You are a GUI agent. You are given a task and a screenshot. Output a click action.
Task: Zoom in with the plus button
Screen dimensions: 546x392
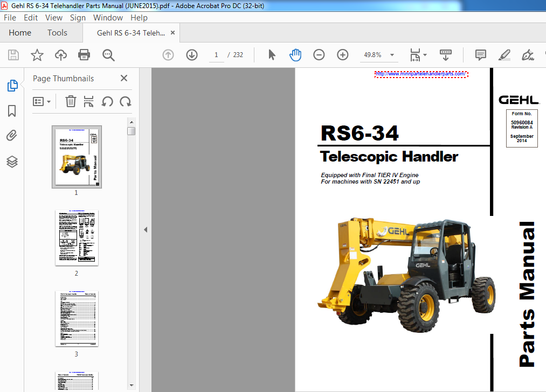(x=343, y=55)
